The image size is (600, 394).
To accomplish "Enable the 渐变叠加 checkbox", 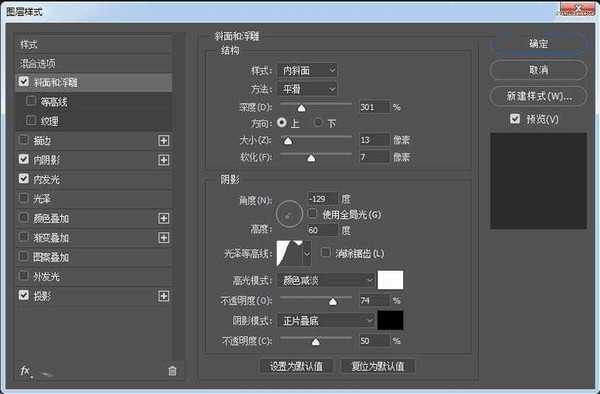I will (24, 237).
